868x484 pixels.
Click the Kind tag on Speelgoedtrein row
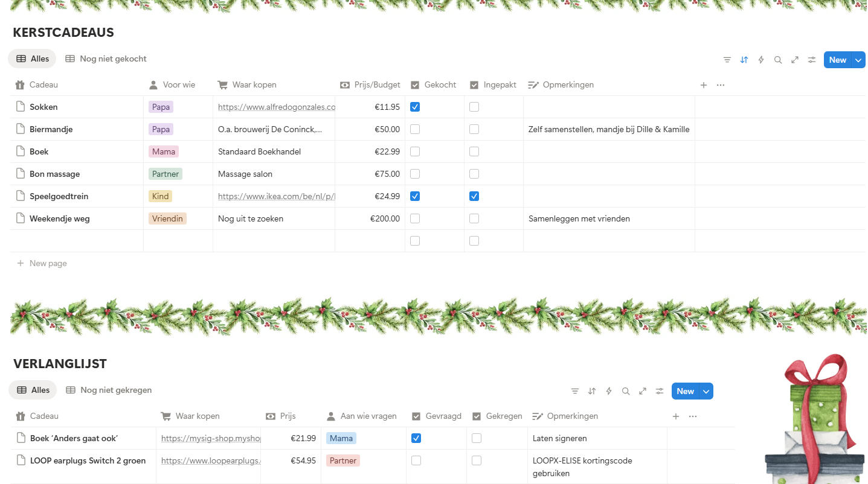[160, 196]
